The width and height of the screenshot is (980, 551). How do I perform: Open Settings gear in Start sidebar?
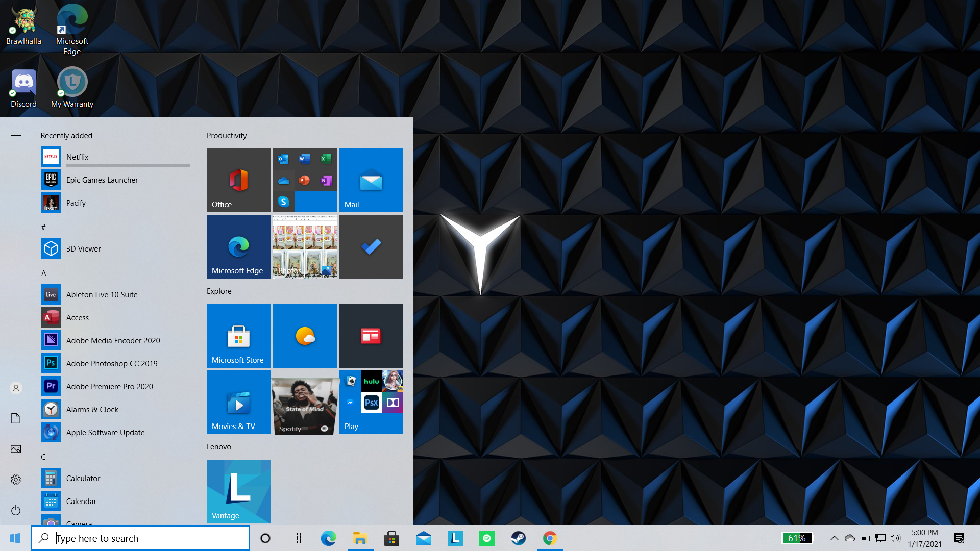point(16,480)
